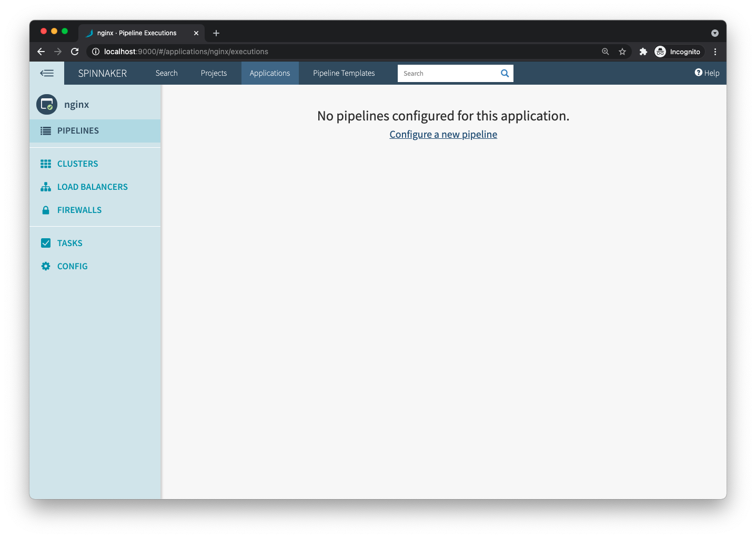
Task: Click the Help label in the header
Action: (712, 73)
